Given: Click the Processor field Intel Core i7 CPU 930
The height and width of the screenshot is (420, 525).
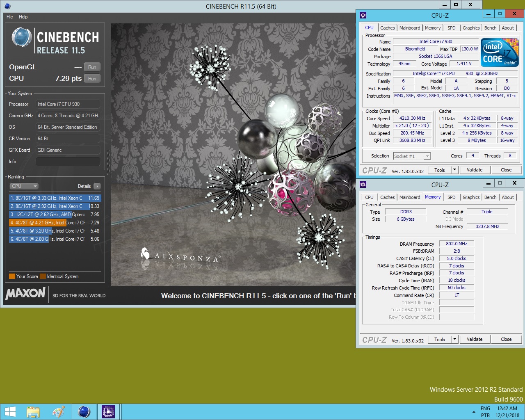Looking at the screenshot, I should click(x=68, y=104).
